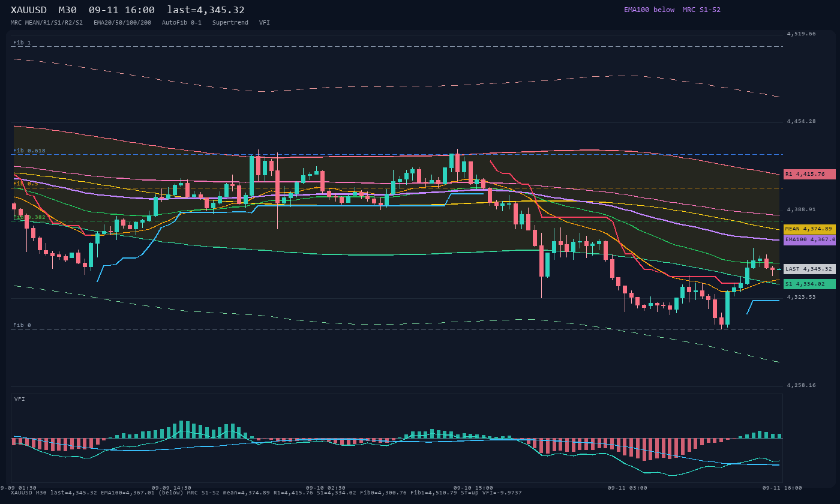Click the bottom status line summary text
Image resolution: width=840 pixels, height=504 pixels.
(x=266, y=493)
